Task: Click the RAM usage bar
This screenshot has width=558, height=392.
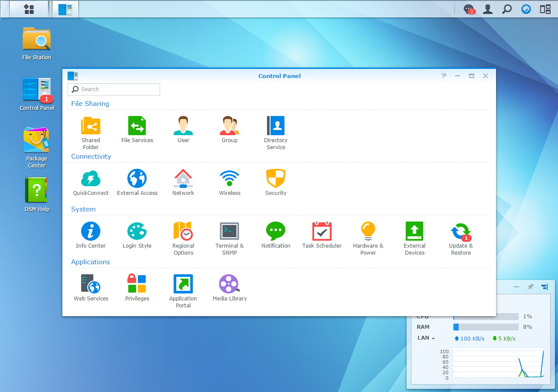Action: click(x=486, y=327)
